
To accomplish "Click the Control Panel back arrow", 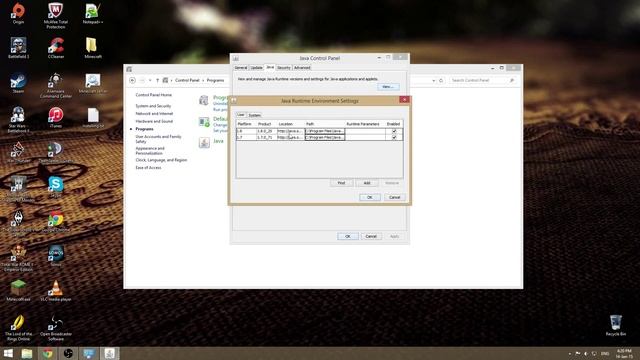I will pyautogui.click(x=132, y=80).
